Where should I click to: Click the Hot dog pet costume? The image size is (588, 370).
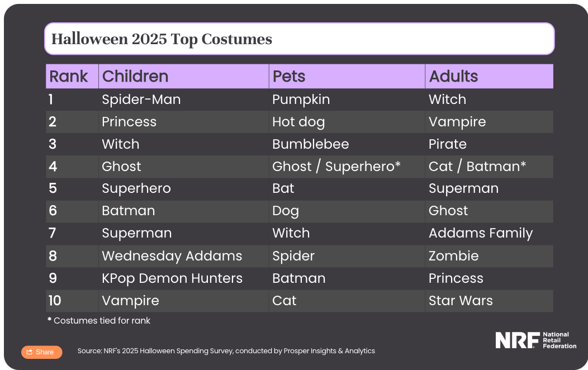tap(298, 122)
